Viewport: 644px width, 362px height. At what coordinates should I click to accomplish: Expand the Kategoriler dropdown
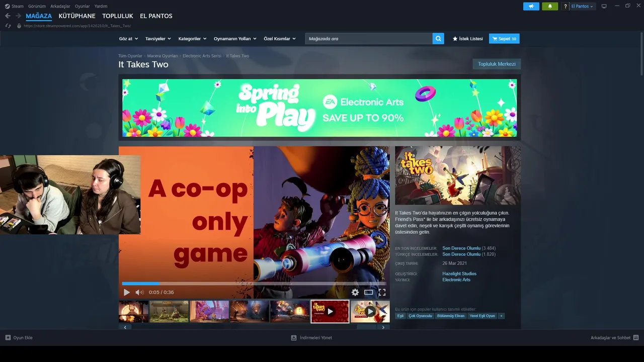point(193,39)
